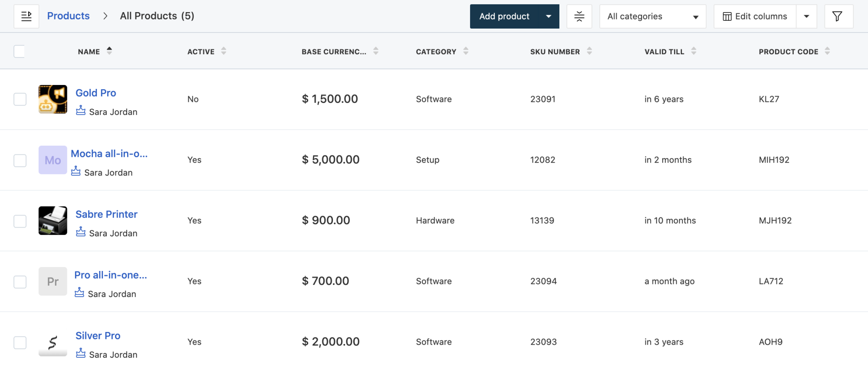This screenshot has height=372, width=868.
Task: Click the Active column header
Action: click(x=201, y=52)
